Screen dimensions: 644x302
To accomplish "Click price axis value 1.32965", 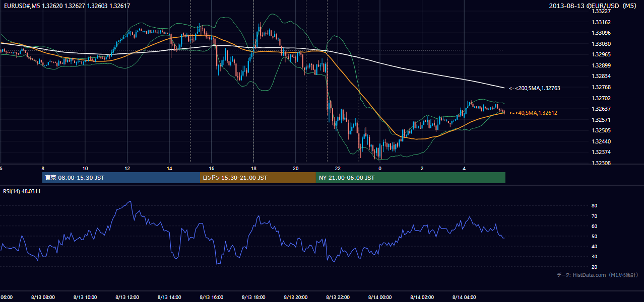I will coord(601,54).
